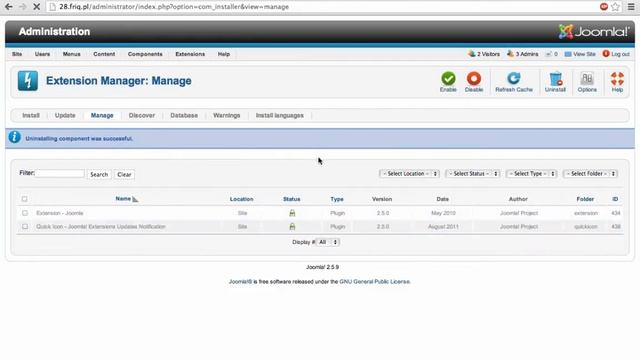Click the Extension Manager lightning icon
Image resolution: width=640 pixels, height=360 pixels.
click(x=28, y=80)
